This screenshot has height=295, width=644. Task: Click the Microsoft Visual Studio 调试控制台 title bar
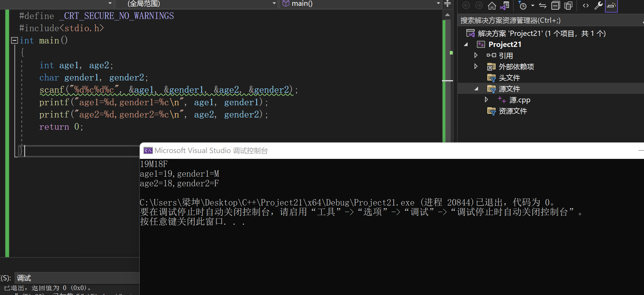(392, 151)
